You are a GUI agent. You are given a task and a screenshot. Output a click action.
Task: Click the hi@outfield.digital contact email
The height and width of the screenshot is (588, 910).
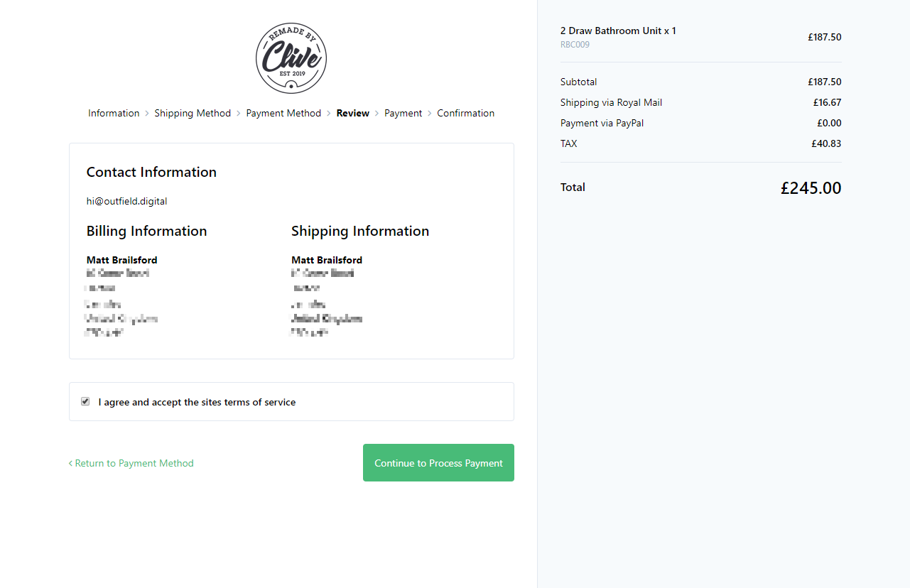[127, 202]
